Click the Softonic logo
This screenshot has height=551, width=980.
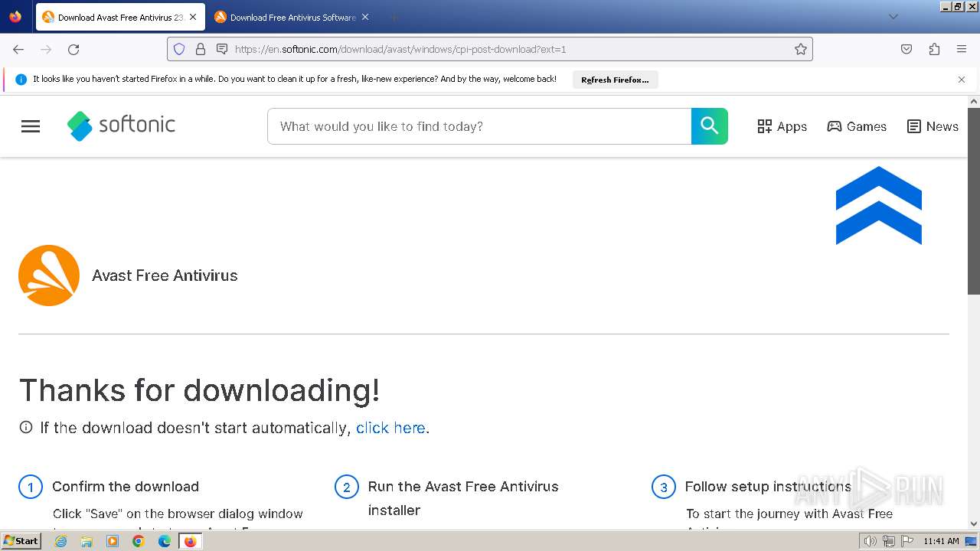[x=121, y=126]
